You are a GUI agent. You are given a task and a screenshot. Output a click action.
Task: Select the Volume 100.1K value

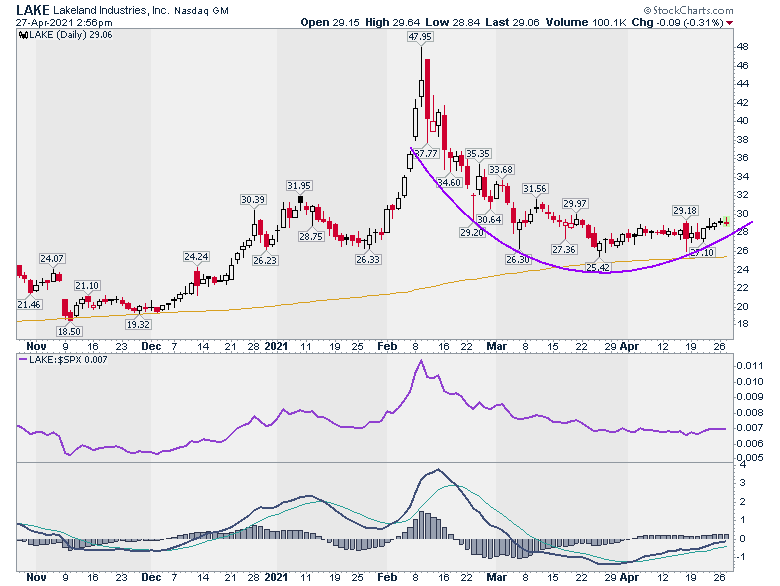point(586,22)
